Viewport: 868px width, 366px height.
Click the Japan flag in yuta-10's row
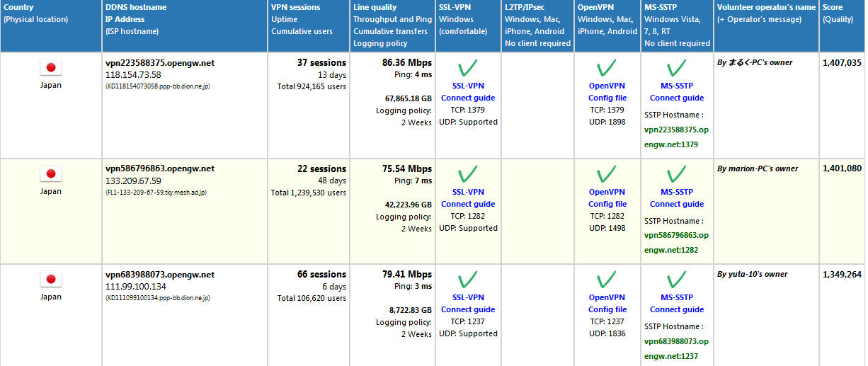pos(50,280)
